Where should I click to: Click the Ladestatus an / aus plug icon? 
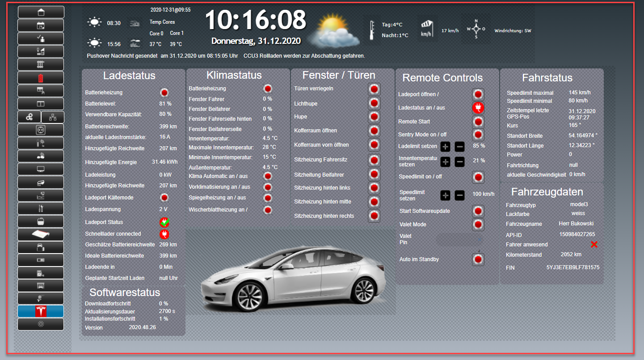click(478, 108)
